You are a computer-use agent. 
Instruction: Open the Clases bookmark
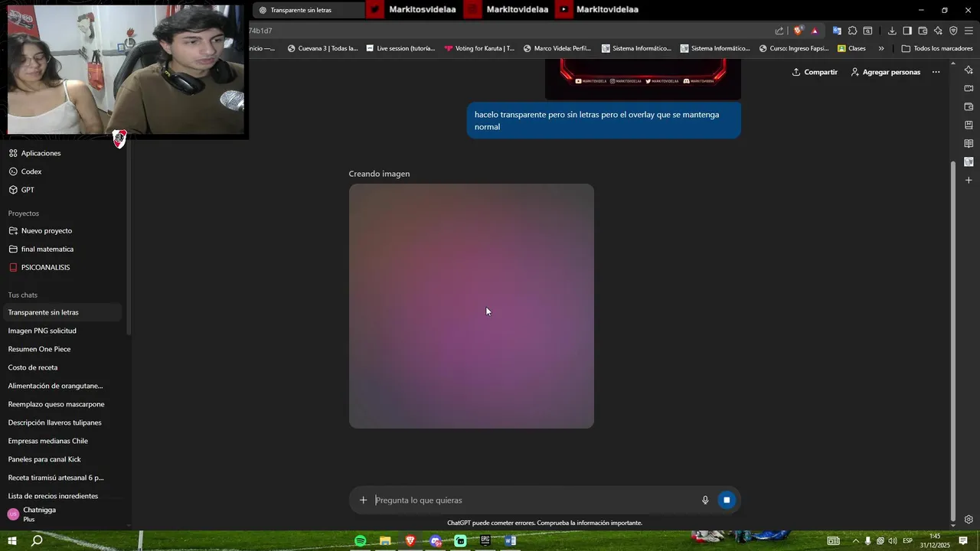[x=851, y=48]
